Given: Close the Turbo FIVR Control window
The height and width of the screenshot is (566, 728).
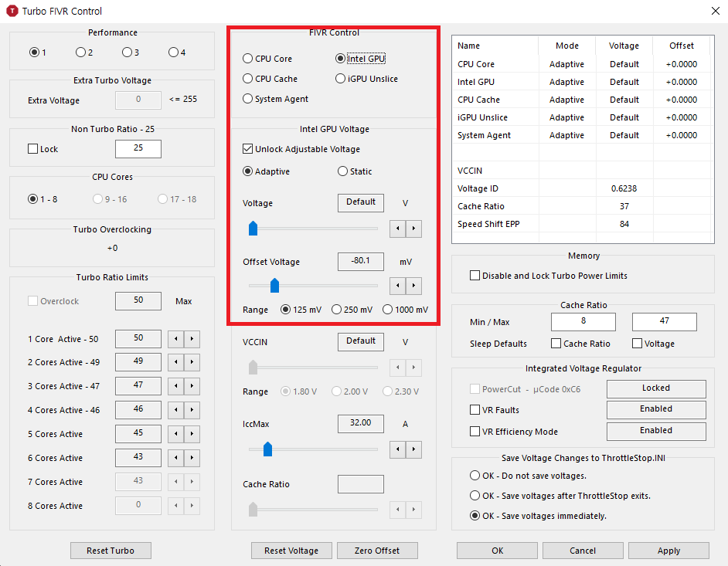Looking at the screenshot, I should pos(716,11).
